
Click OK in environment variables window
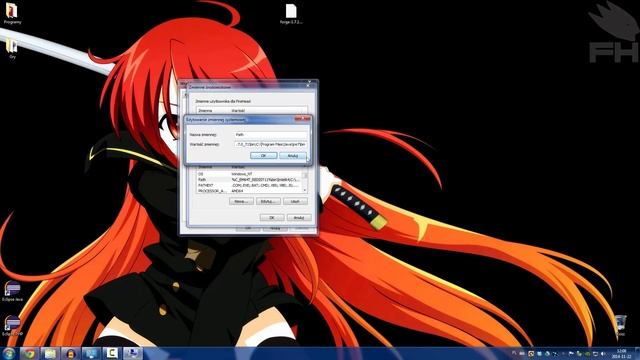[x=272, y=218]
